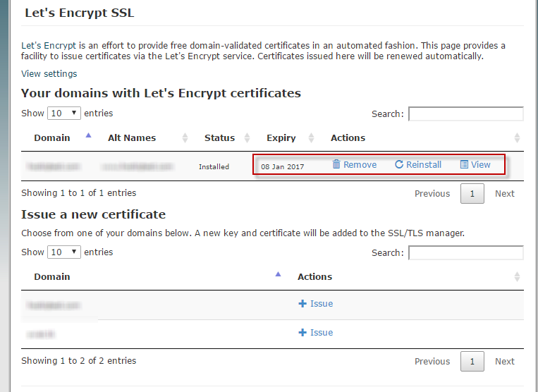Click the plus icon in the second Issue row
The height and width of the screenshot is (392, 538).
pos(302,332)
